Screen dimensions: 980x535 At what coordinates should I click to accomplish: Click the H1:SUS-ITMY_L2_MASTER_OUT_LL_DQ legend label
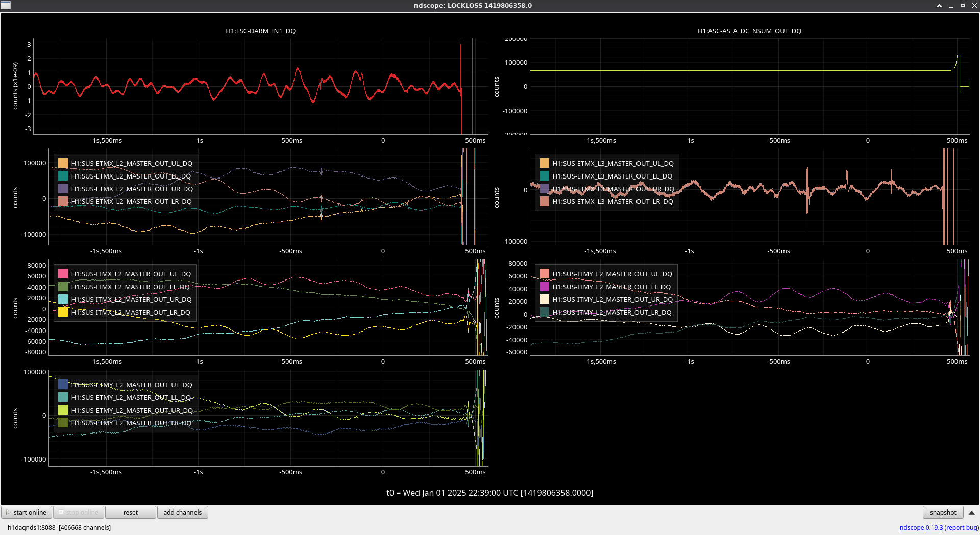click(611, 287)
